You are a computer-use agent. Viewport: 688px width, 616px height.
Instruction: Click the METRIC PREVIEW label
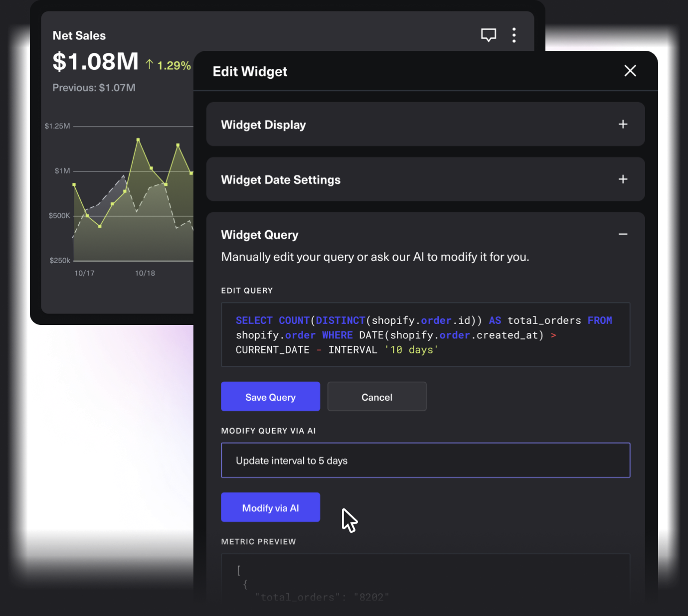pyautogui.click(x=258, y=541)
